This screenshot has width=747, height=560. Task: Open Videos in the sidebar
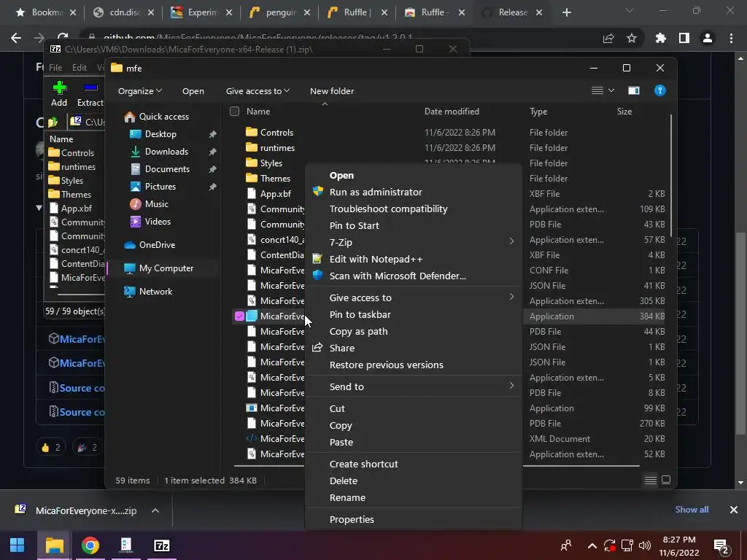pos(150,222)
